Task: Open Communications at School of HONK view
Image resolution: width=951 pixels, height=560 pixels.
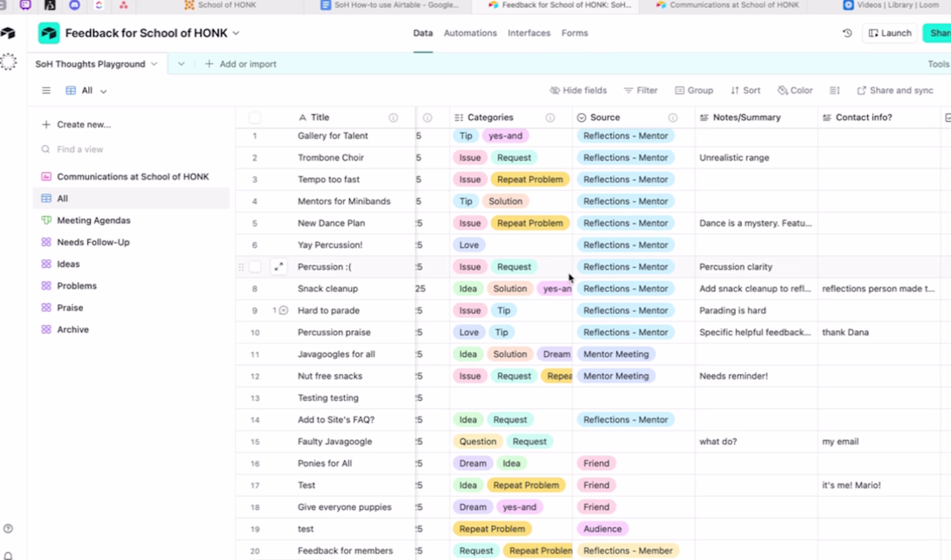Action: [x=131, y=176]
